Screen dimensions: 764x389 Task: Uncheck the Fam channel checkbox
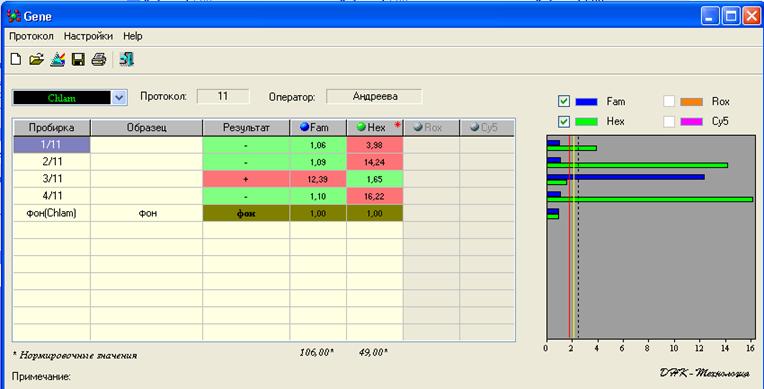564,101
